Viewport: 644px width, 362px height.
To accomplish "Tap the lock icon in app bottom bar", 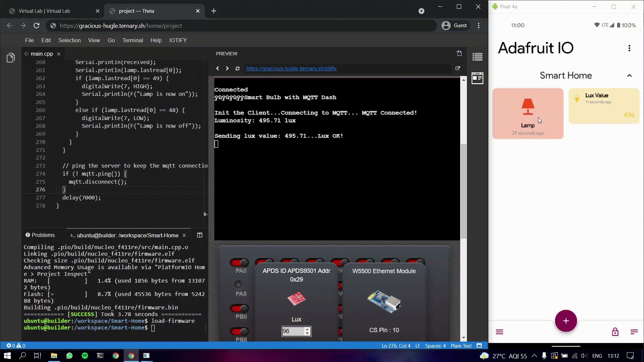I will (615, 332).
